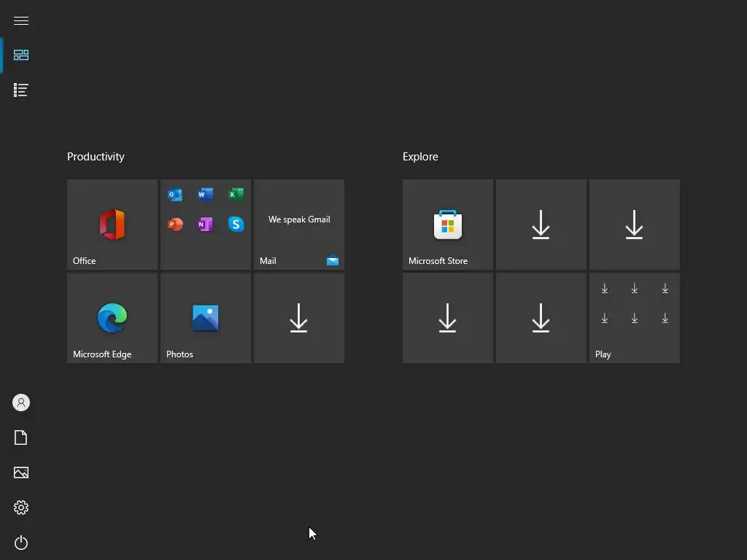Click the downloading tile next to Photos
This screenshot has width=747, height=560.
coord(299,318)
